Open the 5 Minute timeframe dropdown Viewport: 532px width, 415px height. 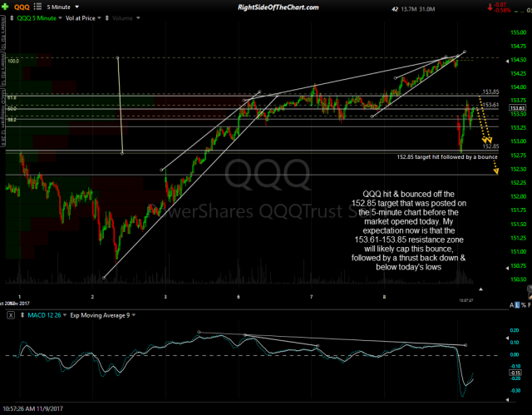point(63,7)
